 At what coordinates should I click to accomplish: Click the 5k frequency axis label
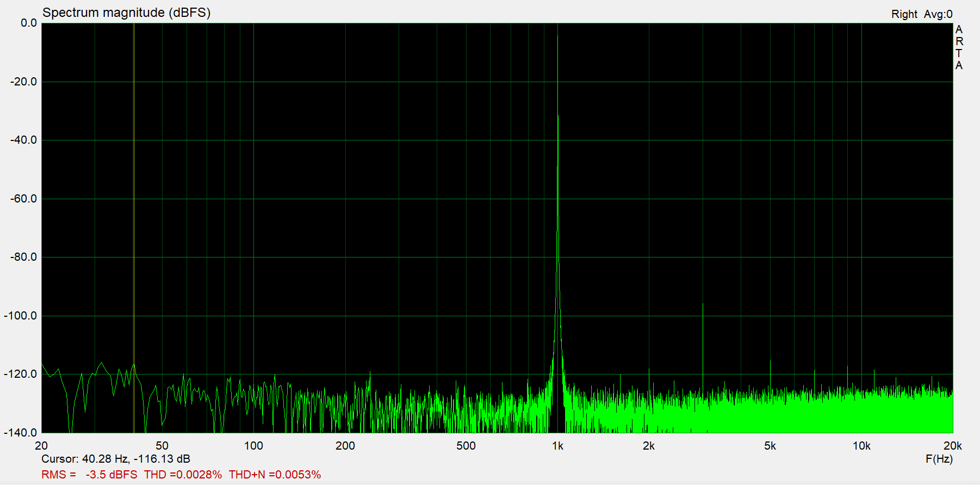click(770, 446)
